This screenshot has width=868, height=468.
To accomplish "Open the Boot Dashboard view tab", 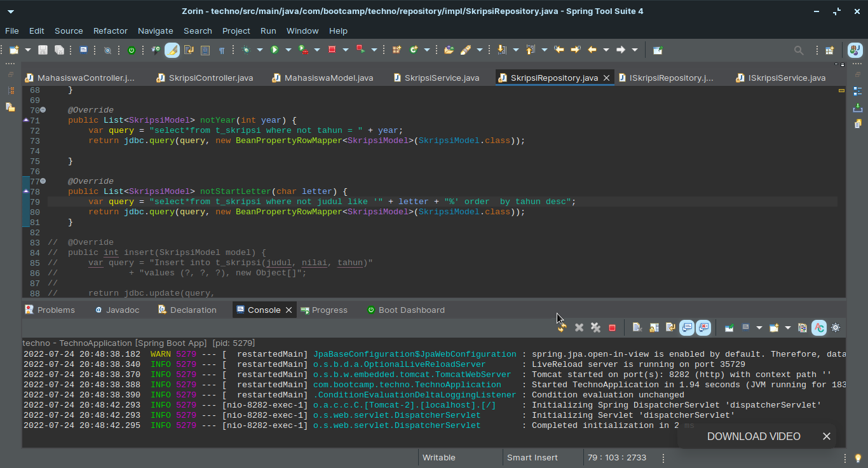I will click(411, 310).
